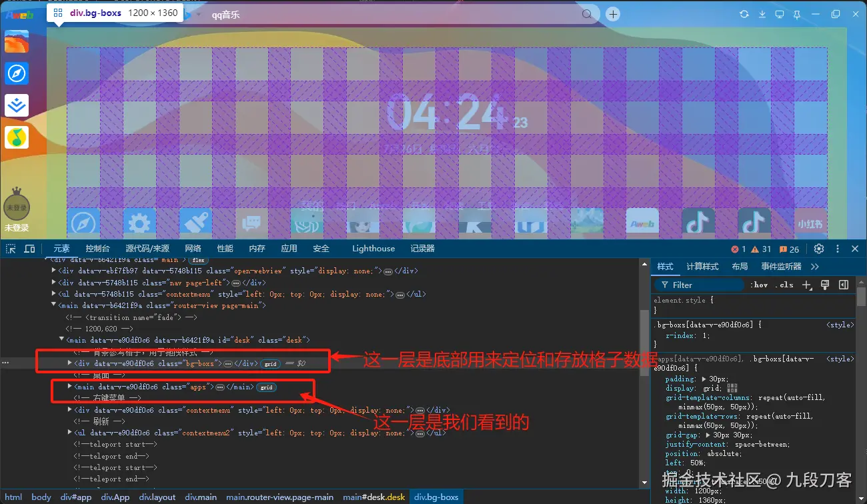The image size is (867, 504).
Task: Select the inspect element picker tool
Action: pyautogui.click(x=10, y=248)
